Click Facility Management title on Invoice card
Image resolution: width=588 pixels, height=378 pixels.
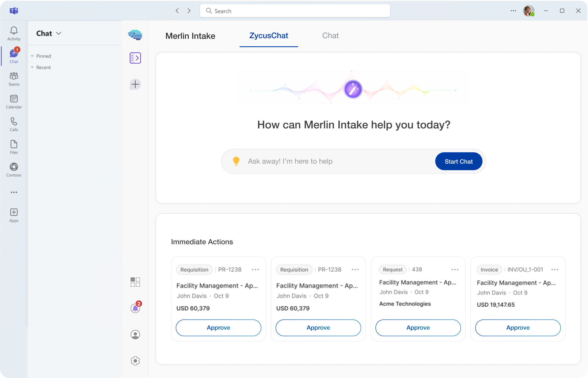click(516, 283)
